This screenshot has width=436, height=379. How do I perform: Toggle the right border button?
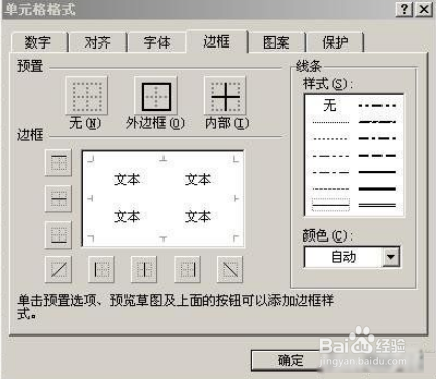pyautogui.click(x=187, y=269)
